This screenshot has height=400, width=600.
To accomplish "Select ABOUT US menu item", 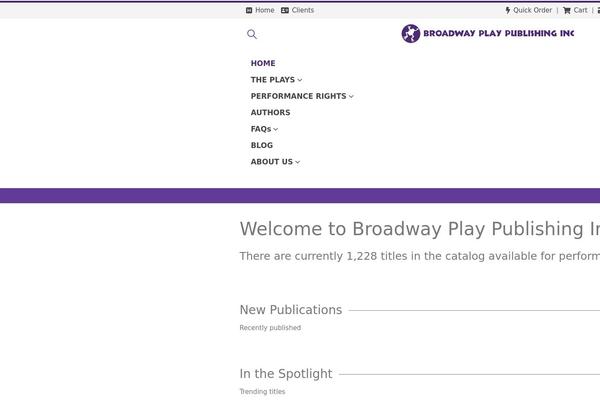I will [272, 162].
